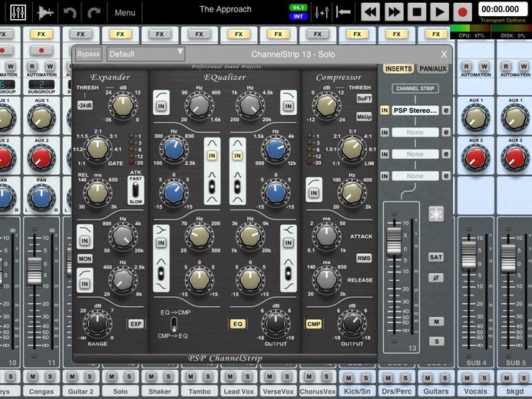Toggle the EXP expander button
Viewport: 532px width, 399px height.
(x=136, y=324)
